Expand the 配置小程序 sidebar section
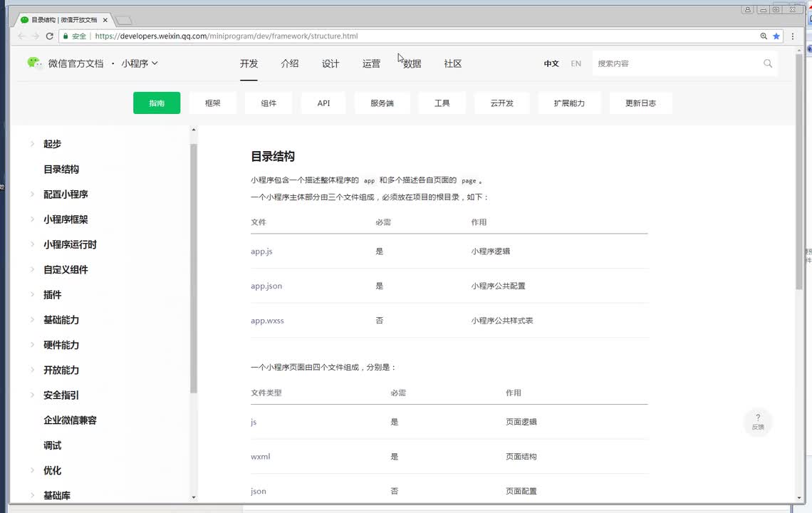Image resolution: width=812 pixels, height=513 pixels. [x=32, y=194]
